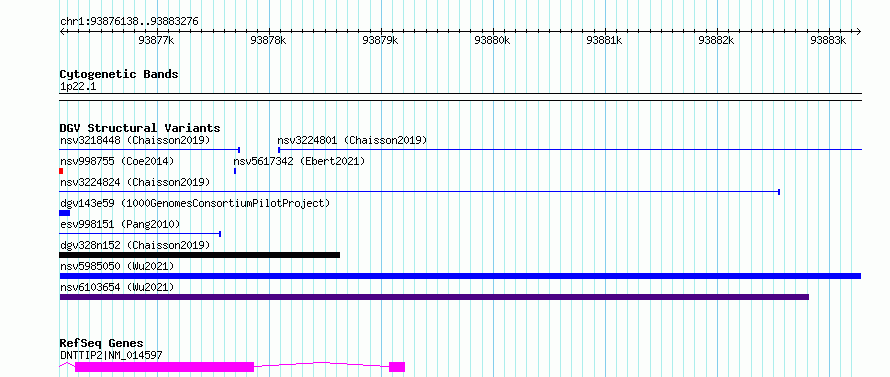Screen dimensions: 890x377
Task: Open dgv143e59 1000GenomesConsortiumPilotProject label
Action: click(x=195, y=203)
